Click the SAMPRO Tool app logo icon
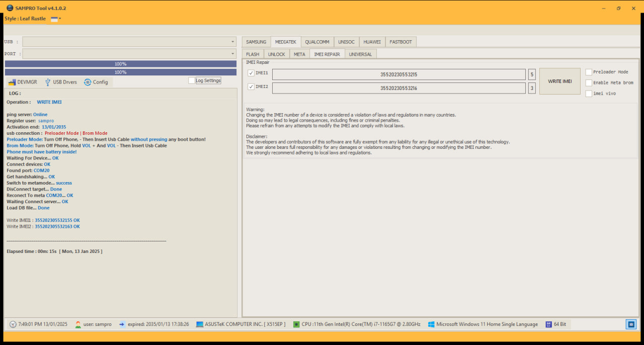The height and width of the screenshot is (345, 644). click(9, 8)
